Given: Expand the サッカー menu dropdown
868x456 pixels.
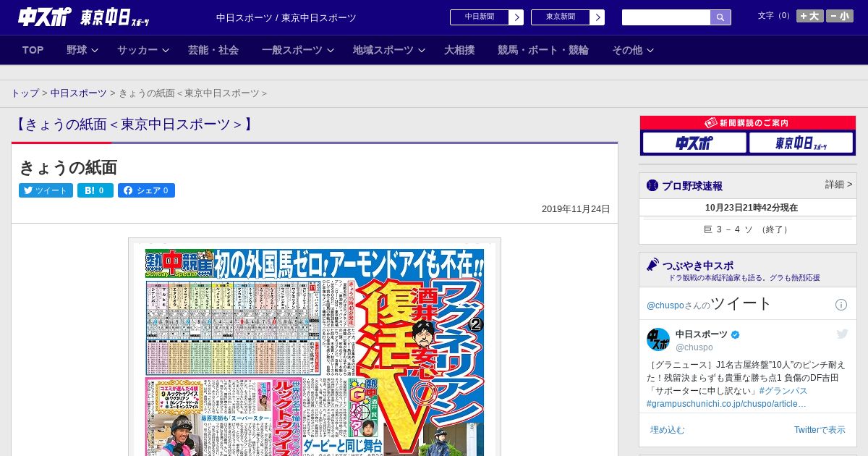Looking at the screenshot, I should point(142,50).
